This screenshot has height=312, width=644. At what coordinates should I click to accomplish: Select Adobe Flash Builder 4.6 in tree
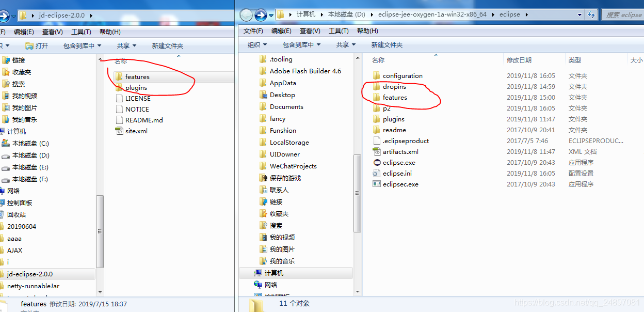(x=305, y=71)
